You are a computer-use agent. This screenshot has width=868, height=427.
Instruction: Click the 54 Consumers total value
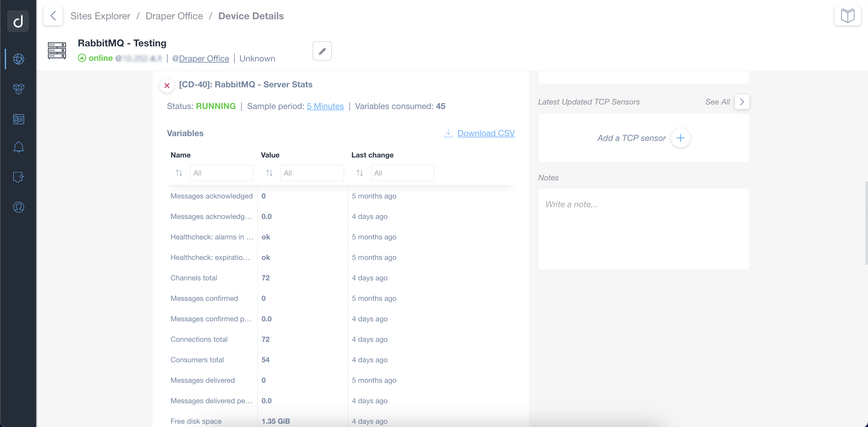pos(265,360)
